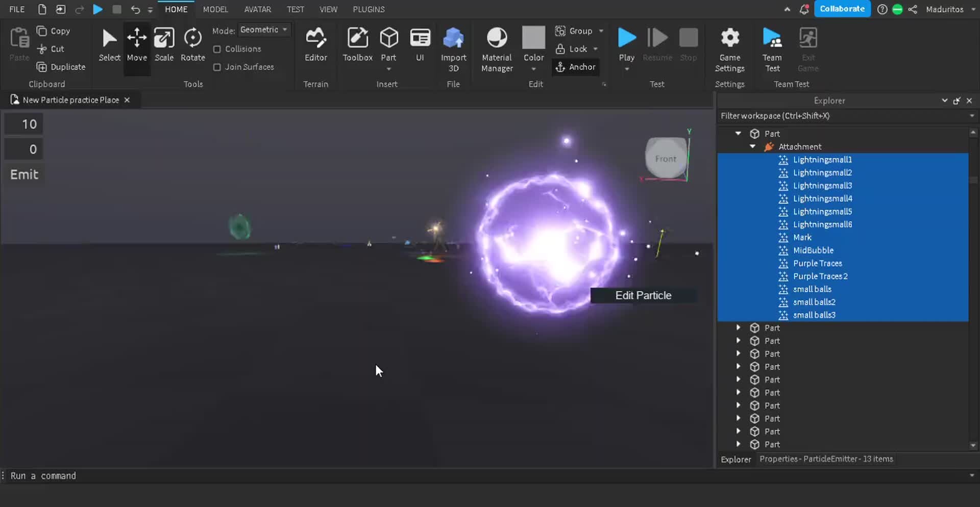Open the Material Manager
Image resolution: width=980 pixels, height=507 pixels.
[x=496, y=48]
